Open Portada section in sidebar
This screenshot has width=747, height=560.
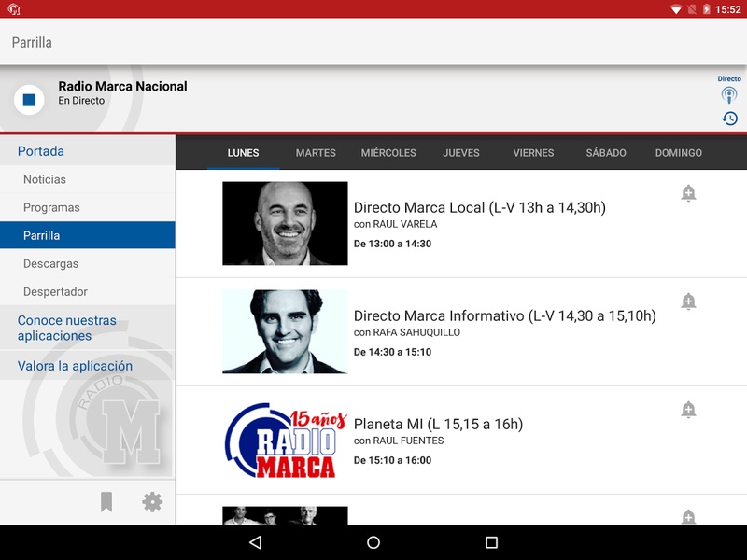pyautogui.click(x=88, y=151)
